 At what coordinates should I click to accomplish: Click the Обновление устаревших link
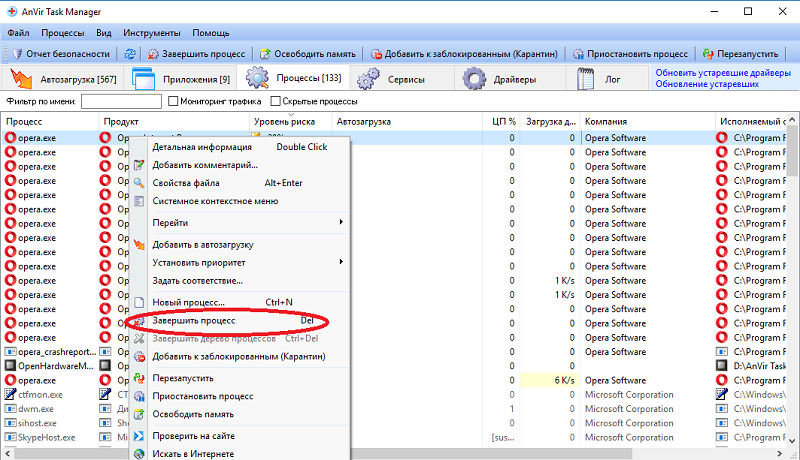(x=707, y=84)
